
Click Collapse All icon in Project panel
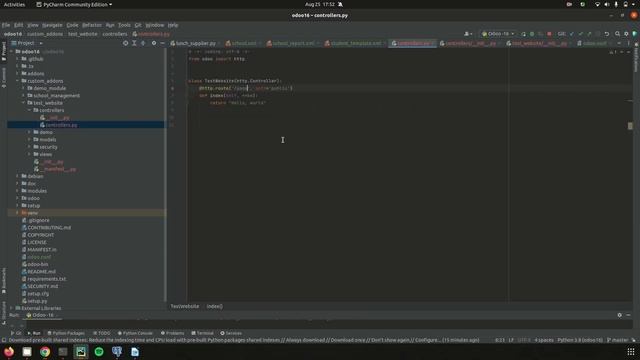143,43
